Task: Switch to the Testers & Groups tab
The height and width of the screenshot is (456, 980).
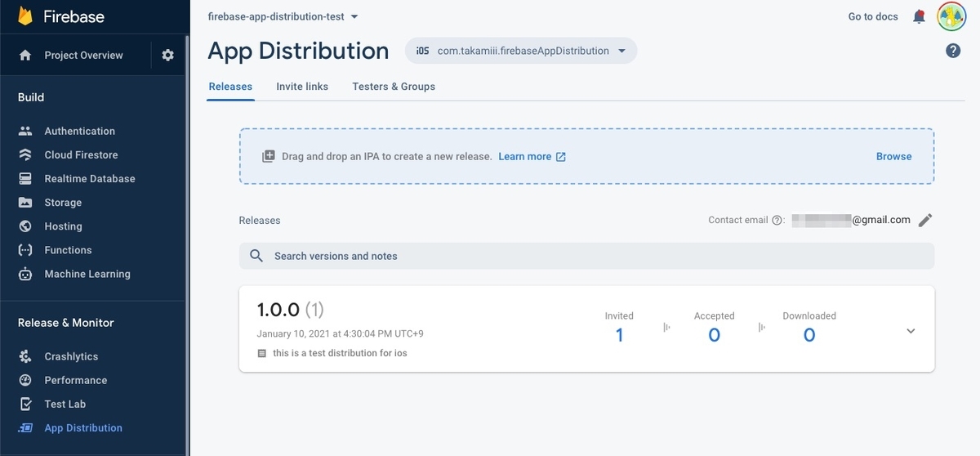Action: tap(394, 87)
